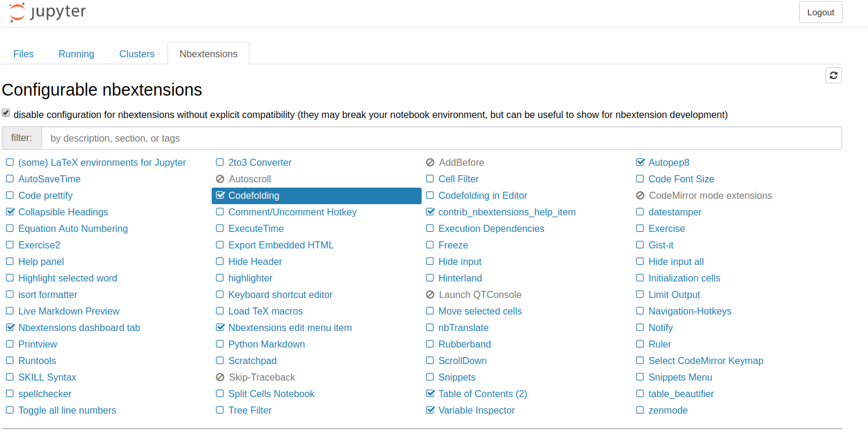Switch to the Running tab

pyautogui.click(x=77, y=54)
